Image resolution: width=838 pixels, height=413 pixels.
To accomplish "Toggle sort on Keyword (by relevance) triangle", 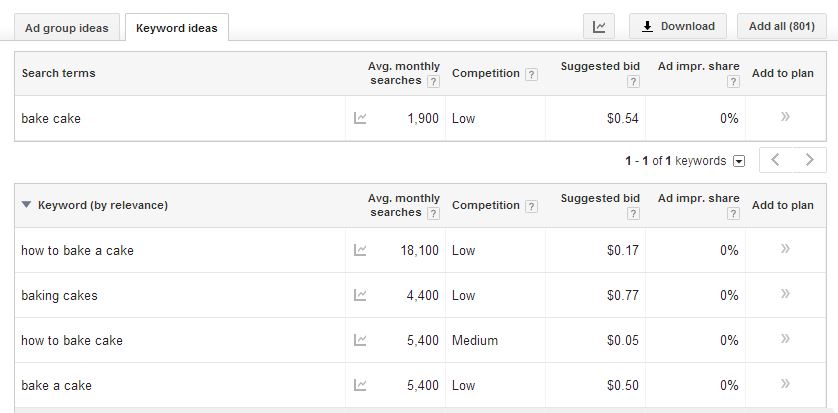I will [26, 205].
